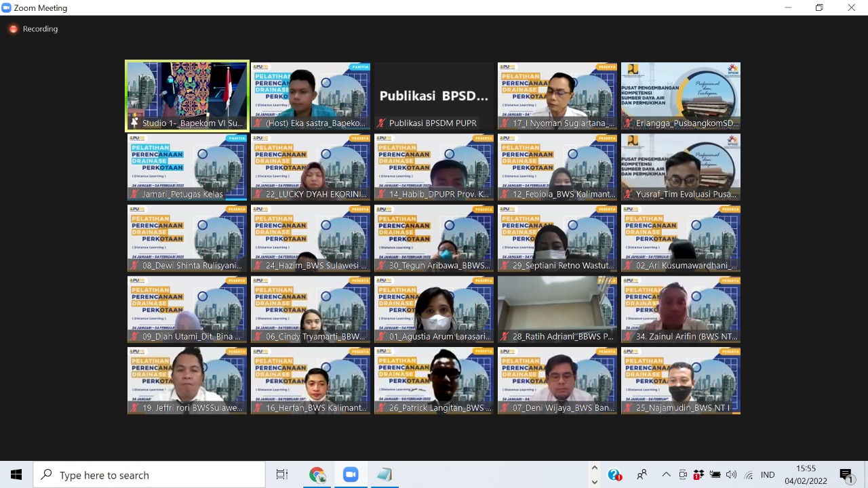Screen dimensions: 868x488
Task: Click muted mic icon on Jamari_Petugas Kelas tile
Action: pyautogui.click(x=134, y=195)
